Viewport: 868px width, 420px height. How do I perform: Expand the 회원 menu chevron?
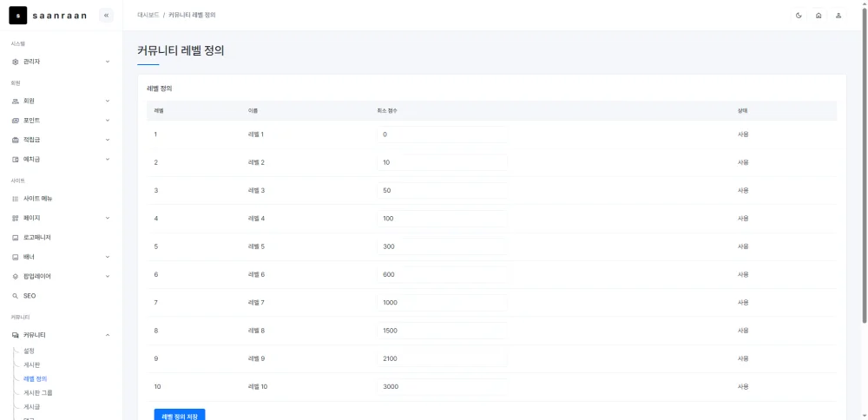pos(108,102)
